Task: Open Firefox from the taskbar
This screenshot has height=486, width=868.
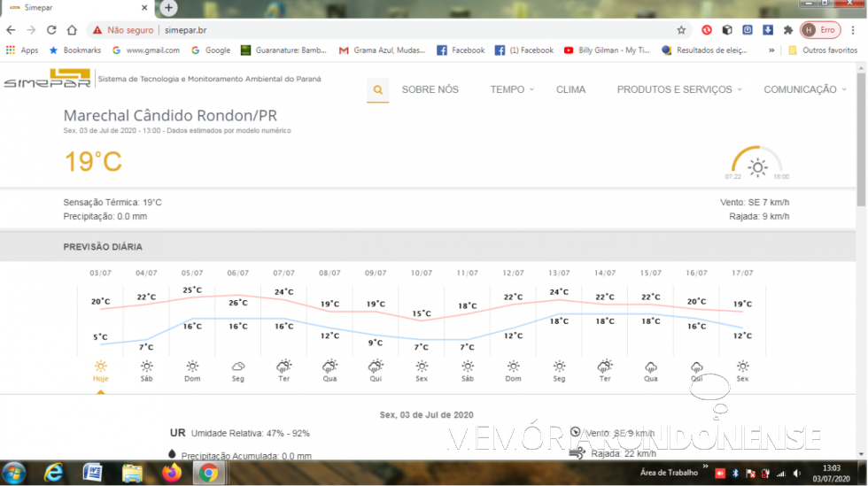Action: click(171, 473)
